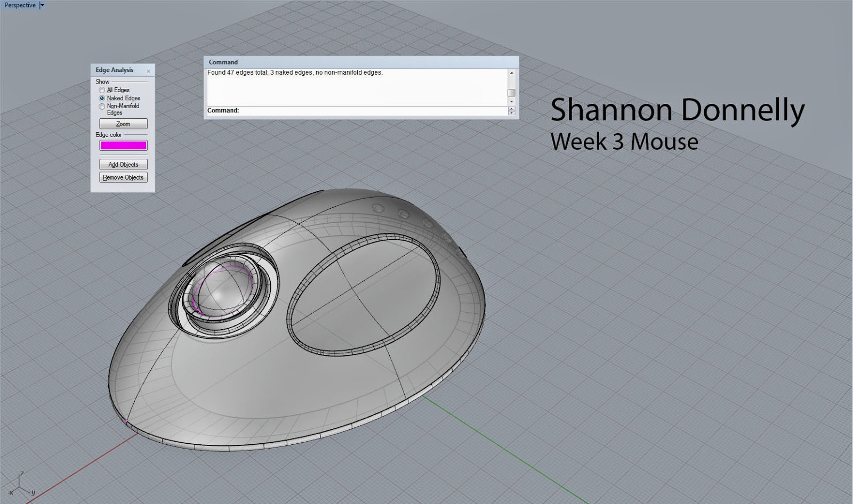Screen dimensions: 853x504
Task: Click the Edge Analysis panel title bar
Action: [x=115, y=70]
